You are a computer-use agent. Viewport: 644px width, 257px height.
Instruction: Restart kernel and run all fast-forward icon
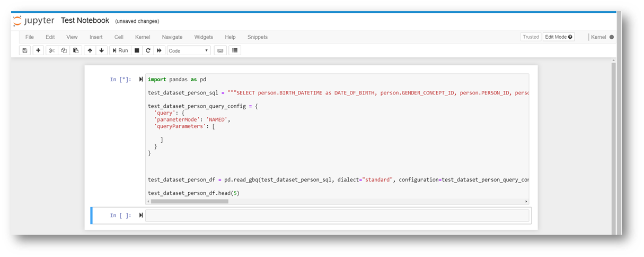(x=159, y=50)
